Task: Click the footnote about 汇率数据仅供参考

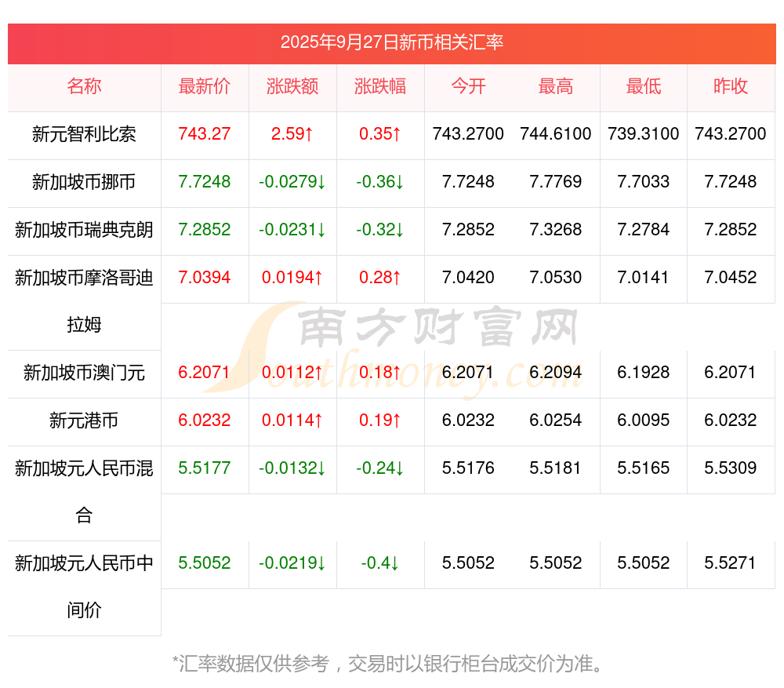Action: [x=387, y=664]
